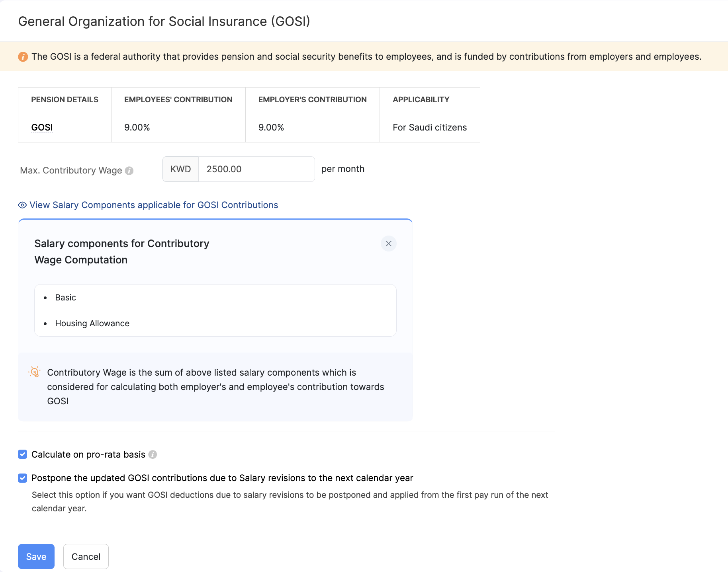Select Basic in the salary components list
This screenshot has width=728, height=573.
click(x=65, y=297)
